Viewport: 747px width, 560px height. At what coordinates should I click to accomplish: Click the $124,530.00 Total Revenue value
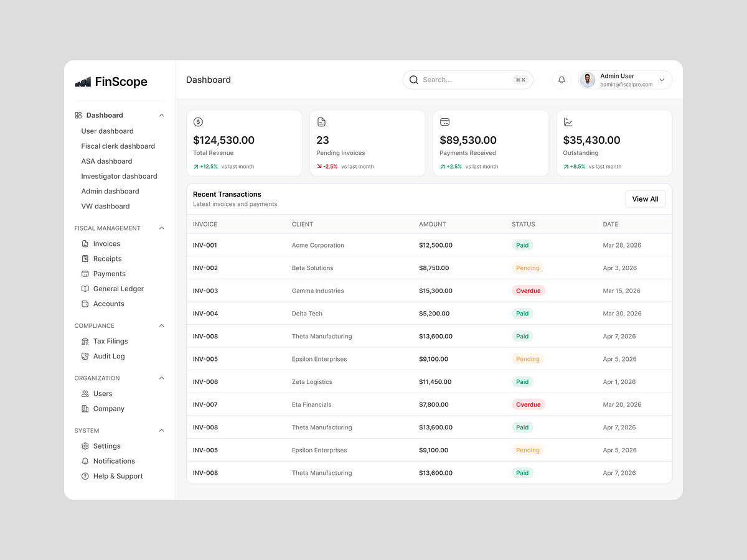(224, 141)
